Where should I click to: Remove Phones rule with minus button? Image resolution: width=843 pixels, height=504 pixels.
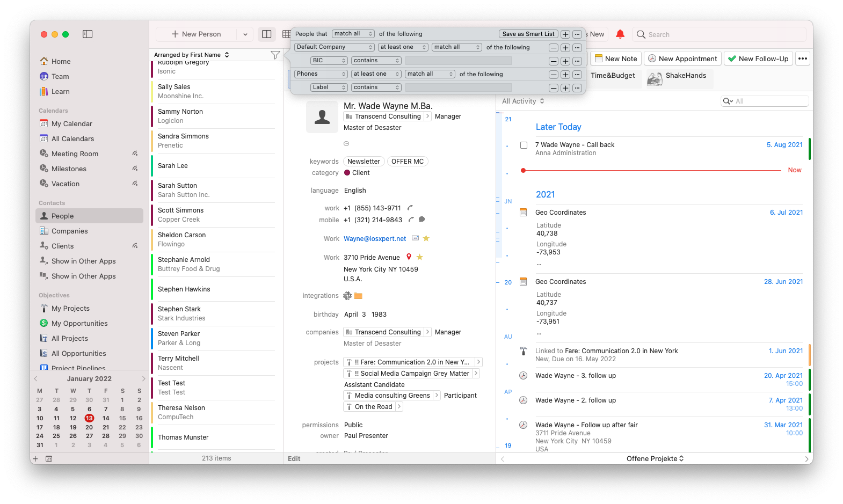(554, 75)
